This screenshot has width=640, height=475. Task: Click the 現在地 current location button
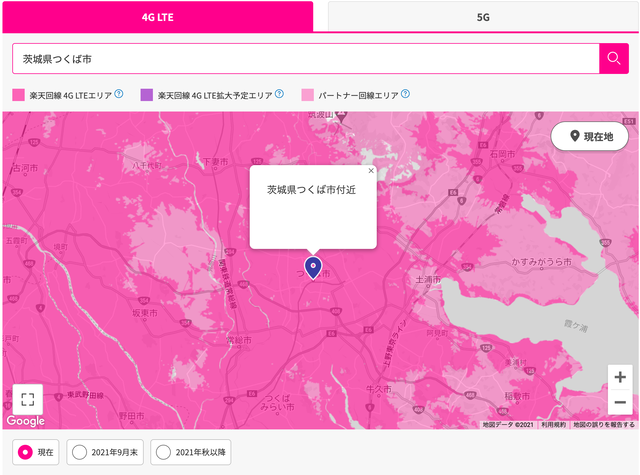tap(590, 136)
